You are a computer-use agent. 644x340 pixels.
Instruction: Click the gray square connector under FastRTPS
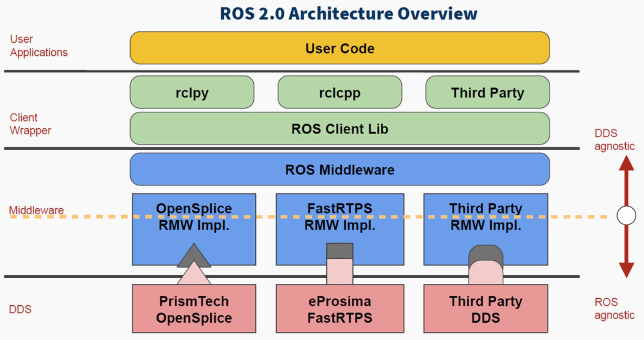coord(340,251)
